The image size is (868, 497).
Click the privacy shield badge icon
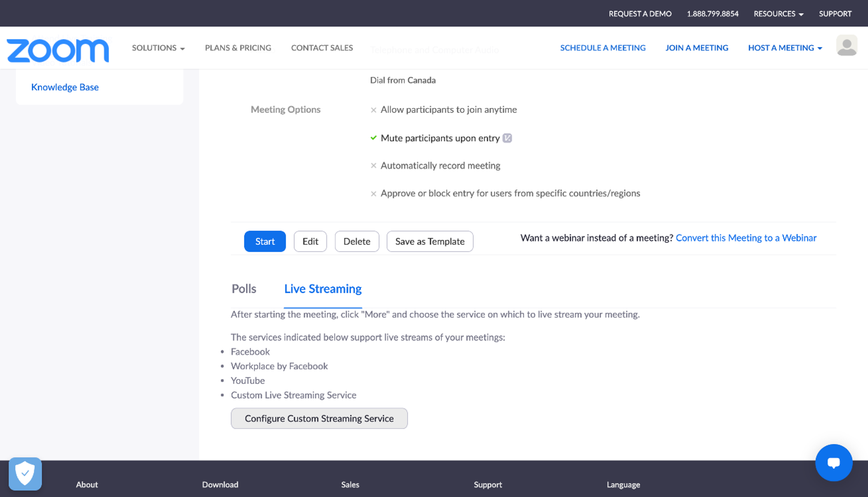25,474
